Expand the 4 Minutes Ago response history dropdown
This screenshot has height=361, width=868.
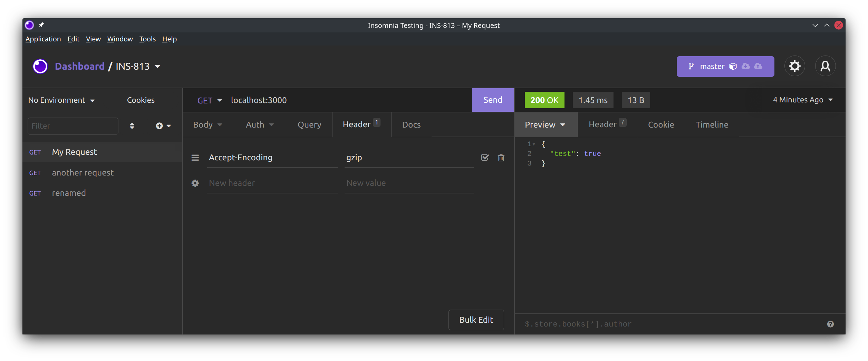tap(802, 100)
